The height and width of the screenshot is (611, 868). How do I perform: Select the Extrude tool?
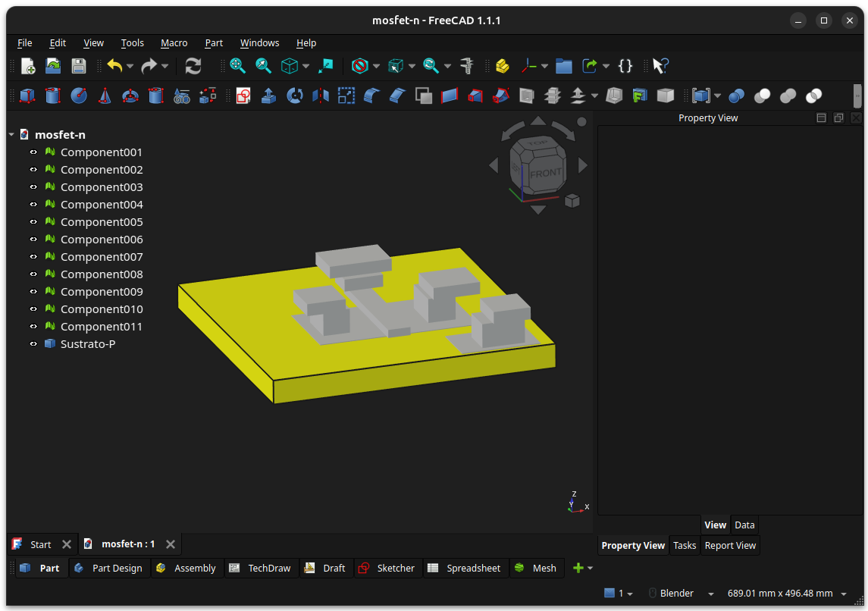[x=268, y=96]
